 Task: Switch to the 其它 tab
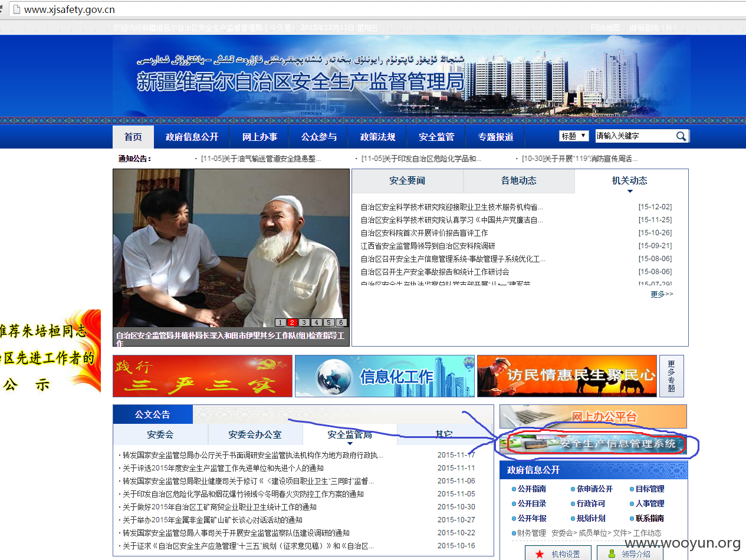[445, 434]
